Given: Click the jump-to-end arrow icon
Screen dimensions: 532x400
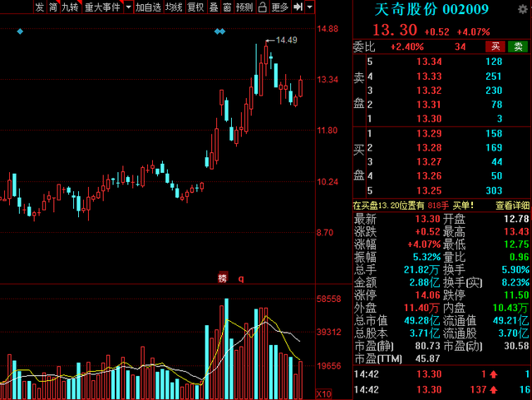Looking at the screenshot, I should pos(298,7).
